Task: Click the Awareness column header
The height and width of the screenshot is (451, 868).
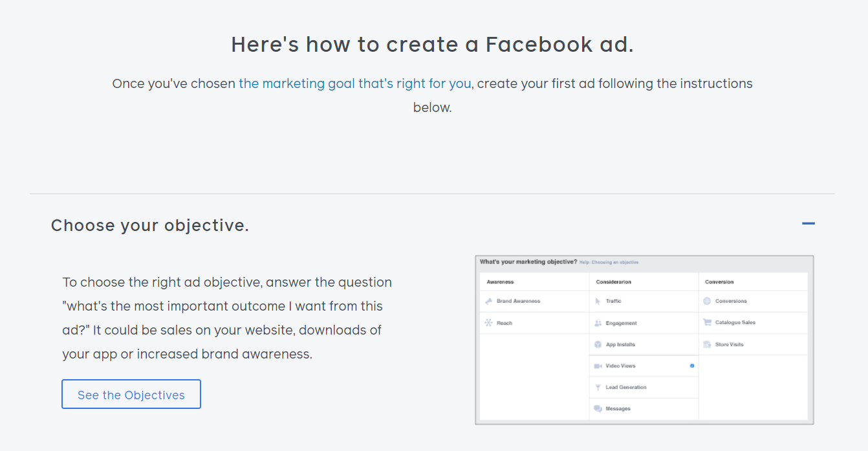Action: point(500,282)
